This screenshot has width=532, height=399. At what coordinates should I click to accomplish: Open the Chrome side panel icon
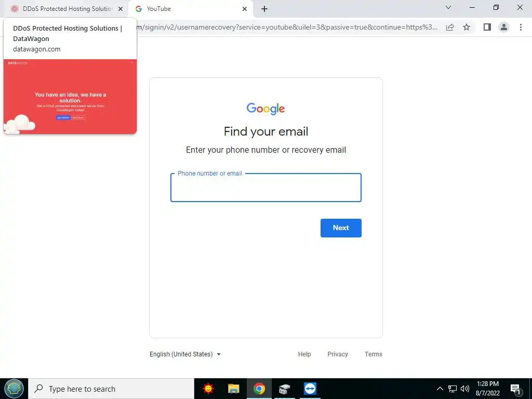click(487, 27)
